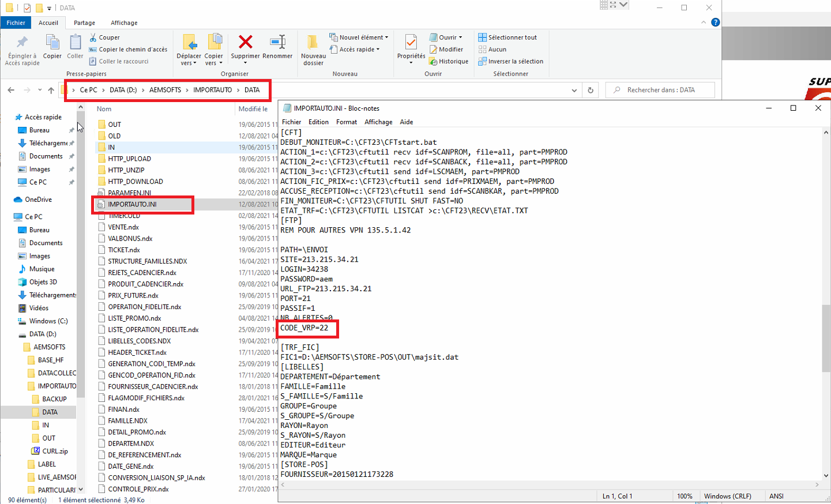The image size is (831, 504).
Task: Select the BACKUP folder in navigation tree
Action: (x=54, y=399)
